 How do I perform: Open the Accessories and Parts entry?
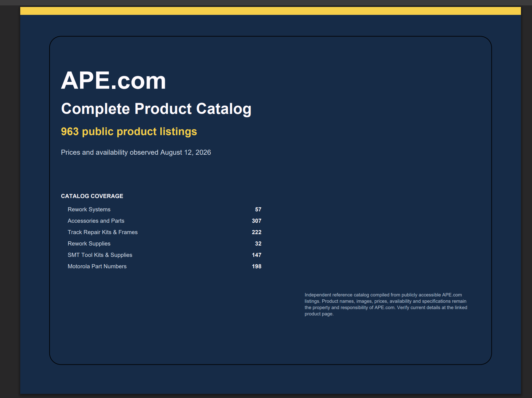[x=96, y=221]
